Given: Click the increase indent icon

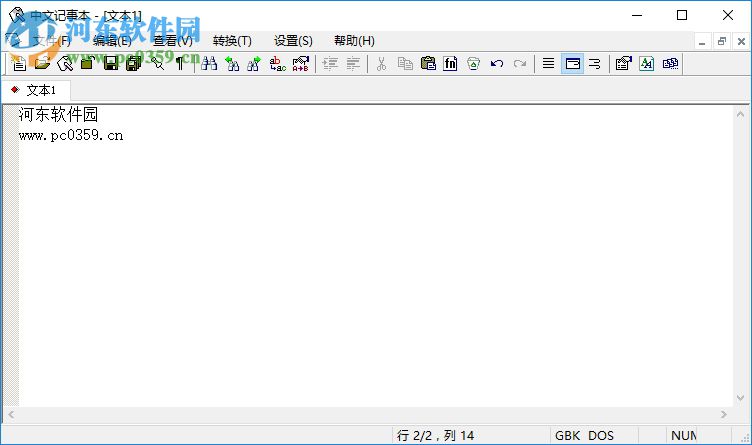Looking at the screenshot, I should (330, 63).
